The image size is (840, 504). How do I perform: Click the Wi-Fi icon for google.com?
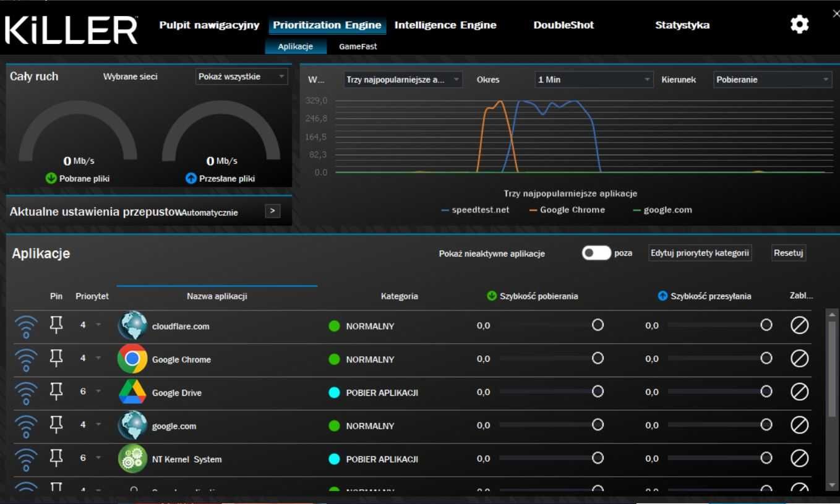click(27, 426)
